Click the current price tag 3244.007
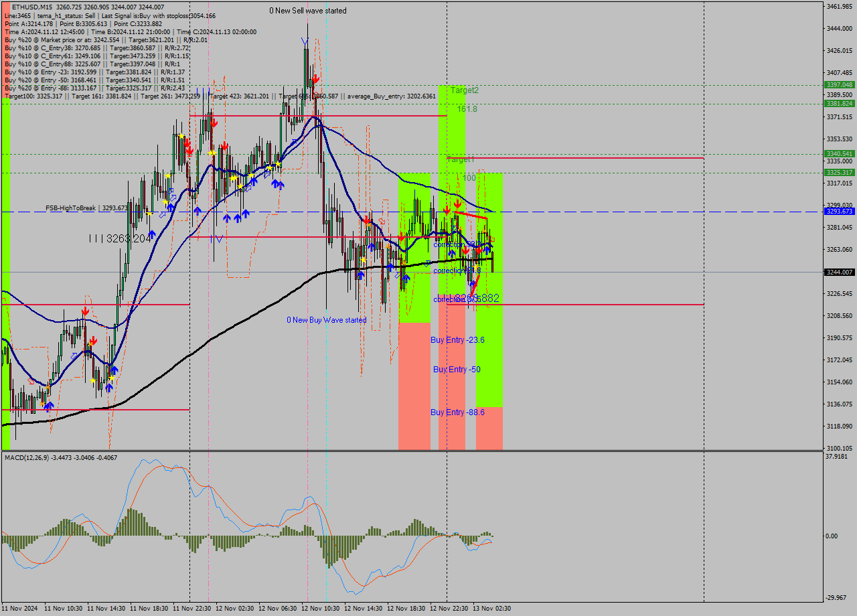Viewport: 857px width, 616px height. tap(839, 273)
